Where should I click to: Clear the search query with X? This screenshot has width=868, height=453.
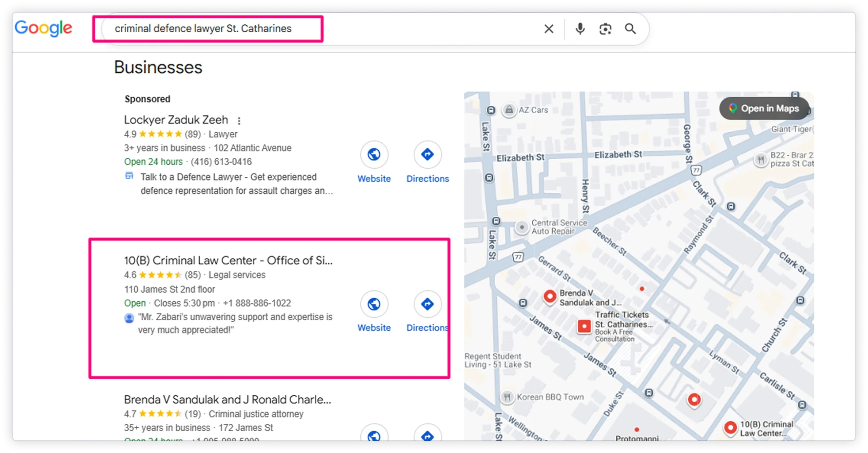coord(549,29)
